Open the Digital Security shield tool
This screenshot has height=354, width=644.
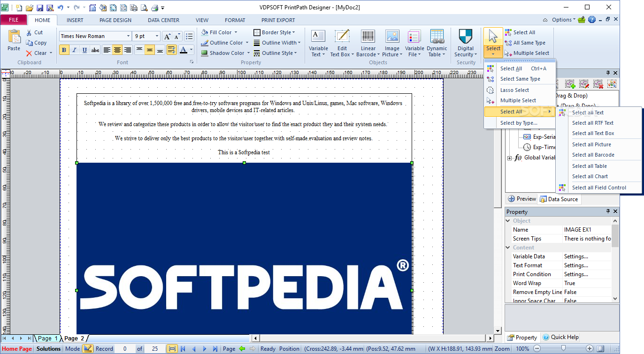click(x=466, y=43)
